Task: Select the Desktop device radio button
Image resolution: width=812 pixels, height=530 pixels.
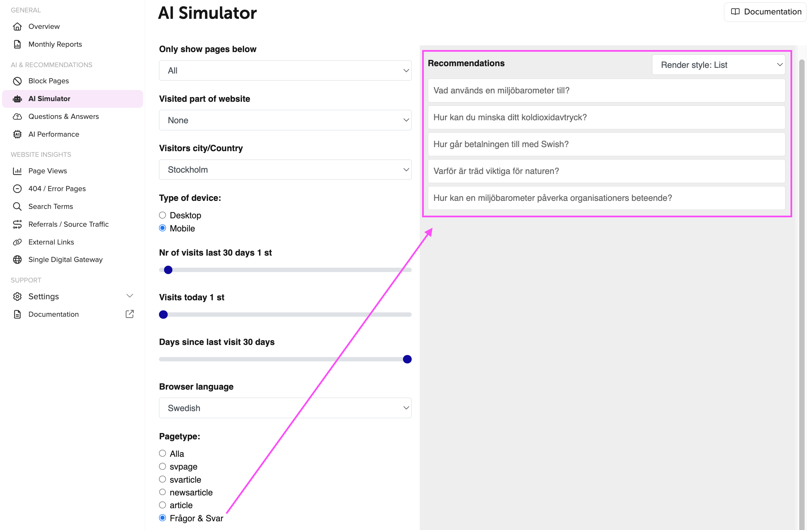Action: (163, 215)
